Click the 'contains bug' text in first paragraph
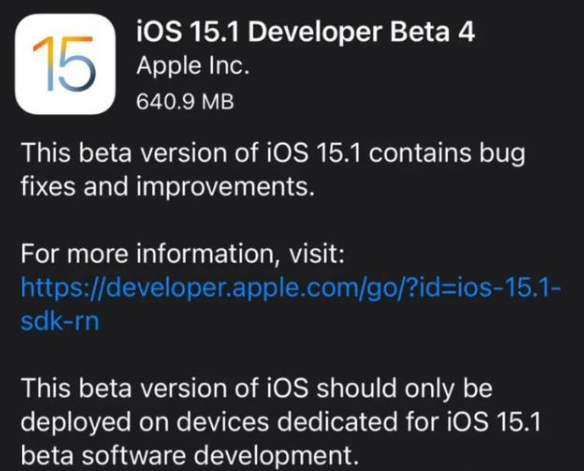The width and height of the screenshot is (584, 471). click(447, 153)
